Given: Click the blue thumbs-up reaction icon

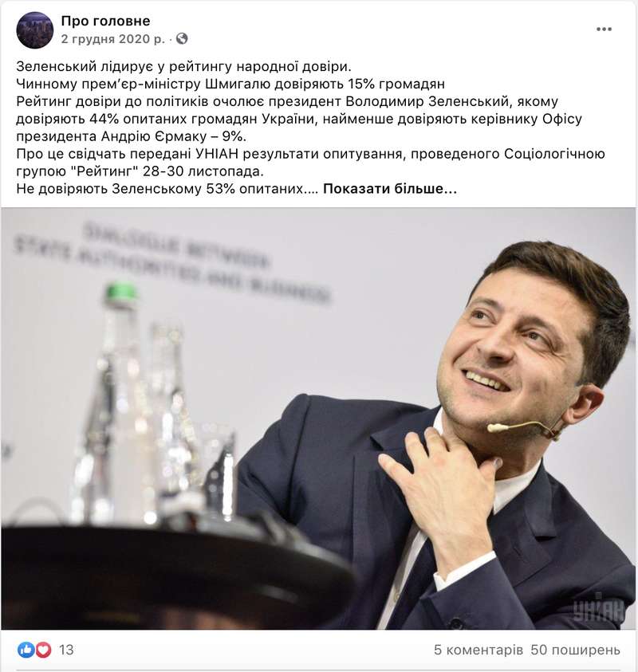Looking at the screenshot, I should pyautogui.click(x=26, y=650).
